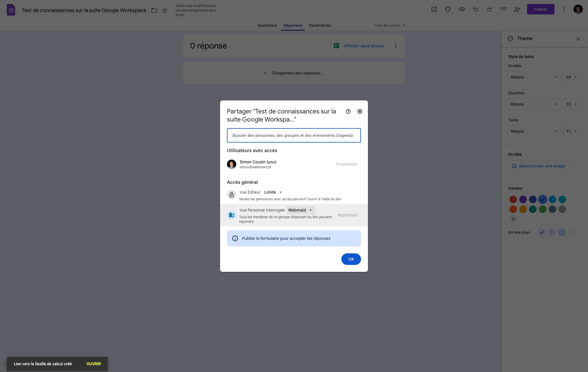Click the undo arrow icon
The height and width of the screenshot is (372, 588).
[476, 9]
